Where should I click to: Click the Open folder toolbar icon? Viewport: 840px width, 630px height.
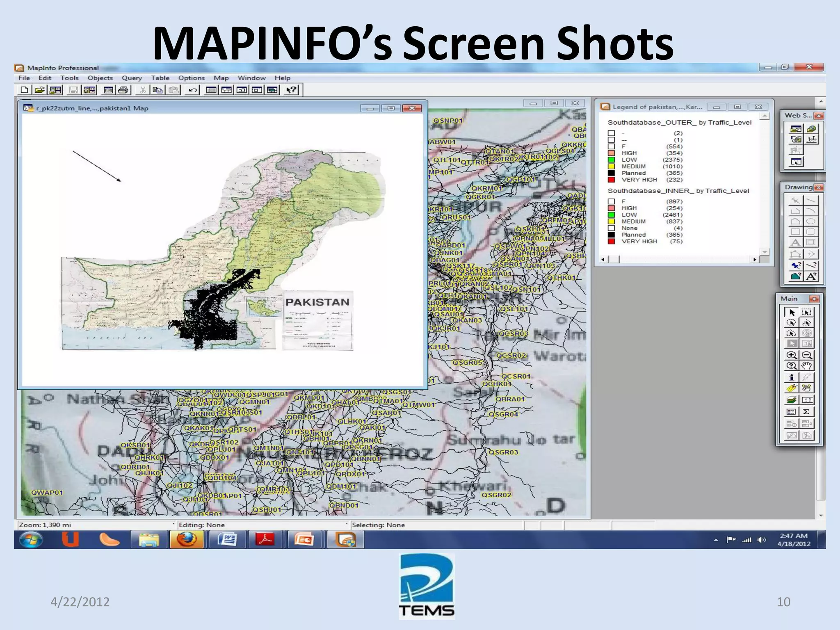pos(40,90)
